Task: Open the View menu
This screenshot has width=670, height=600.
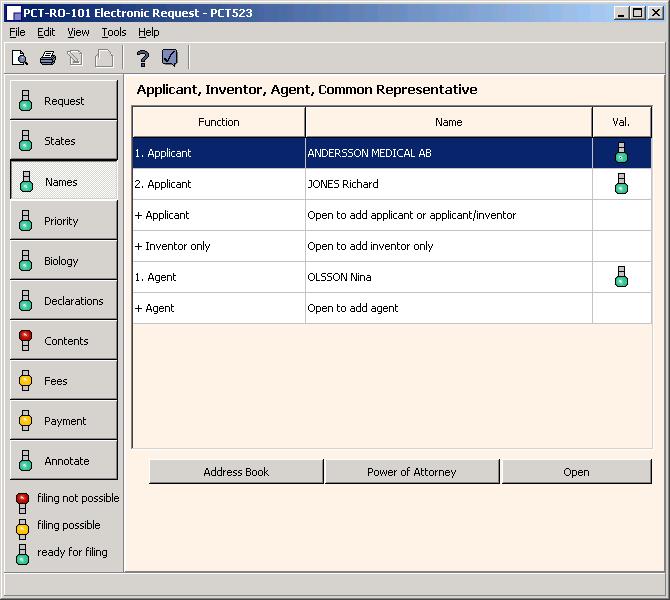Action: pyautogui.click(x=78, y=32)
